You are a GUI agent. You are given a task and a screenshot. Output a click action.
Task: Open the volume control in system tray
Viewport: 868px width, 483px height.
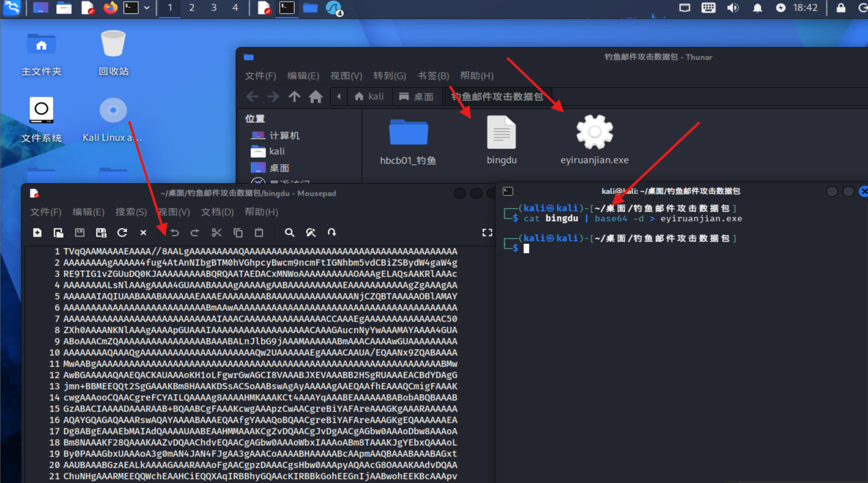pyautogui.click(x=733, y=7)
